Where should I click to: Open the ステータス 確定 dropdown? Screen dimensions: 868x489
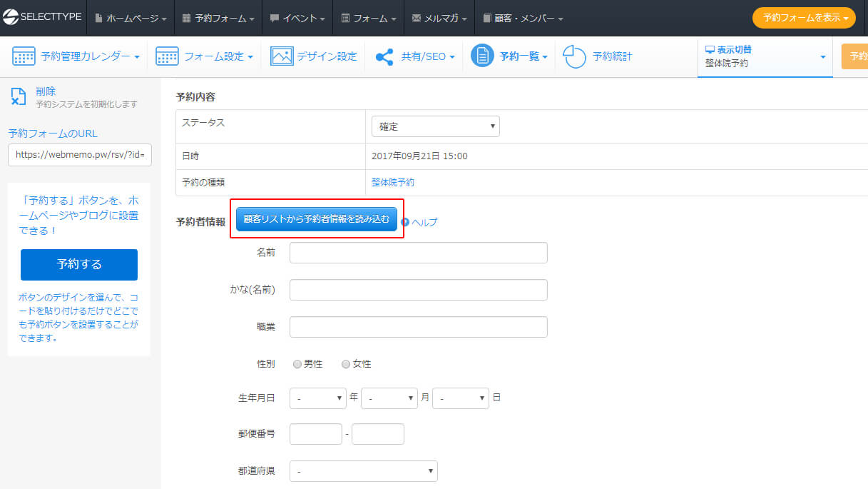coord(435,126)
